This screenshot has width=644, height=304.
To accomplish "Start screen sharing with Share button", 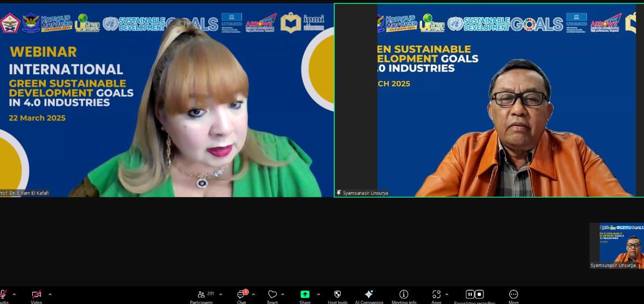I will click(305, 295).
